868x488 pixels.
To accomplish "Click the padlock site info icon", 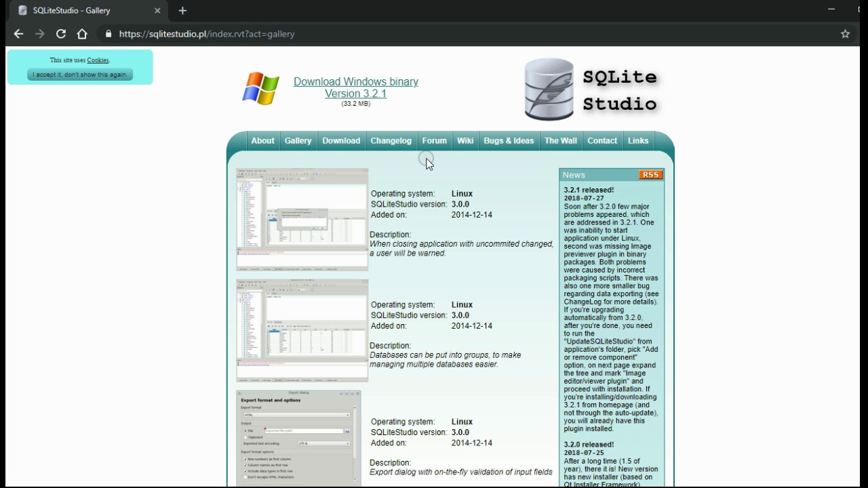I will coord(108,34).
